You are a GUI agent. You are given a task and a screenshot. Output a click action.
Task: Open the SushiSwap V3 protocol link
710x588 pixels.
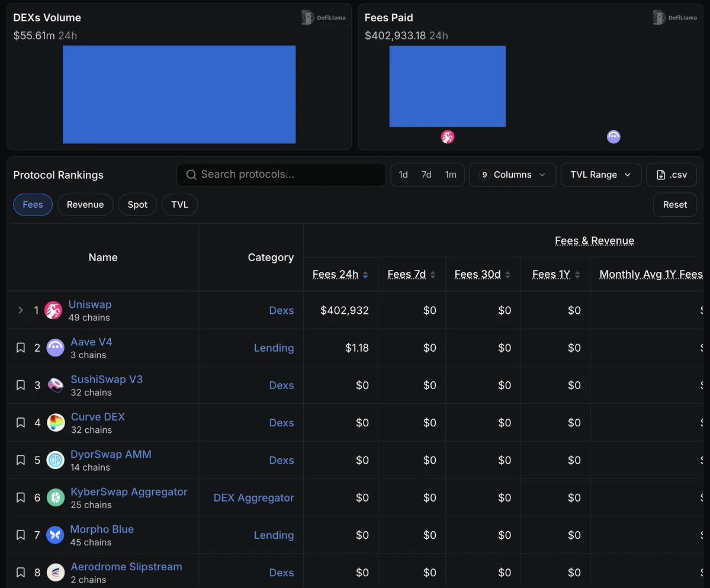coord(107,380)
